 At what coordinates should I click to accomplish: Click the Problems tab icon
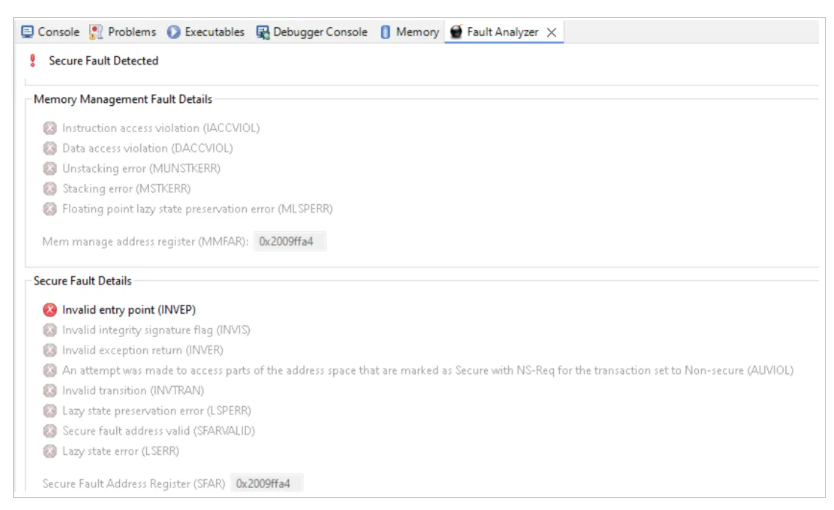97,32
